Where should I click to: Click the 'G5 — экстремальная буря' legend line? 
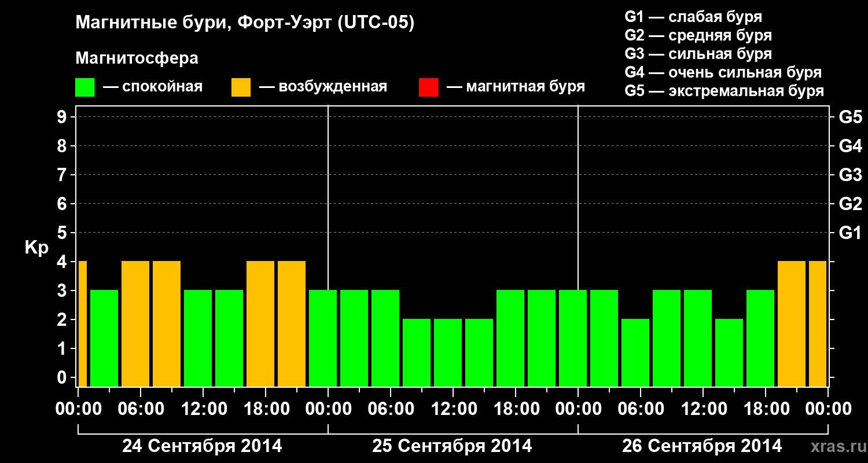724,91
